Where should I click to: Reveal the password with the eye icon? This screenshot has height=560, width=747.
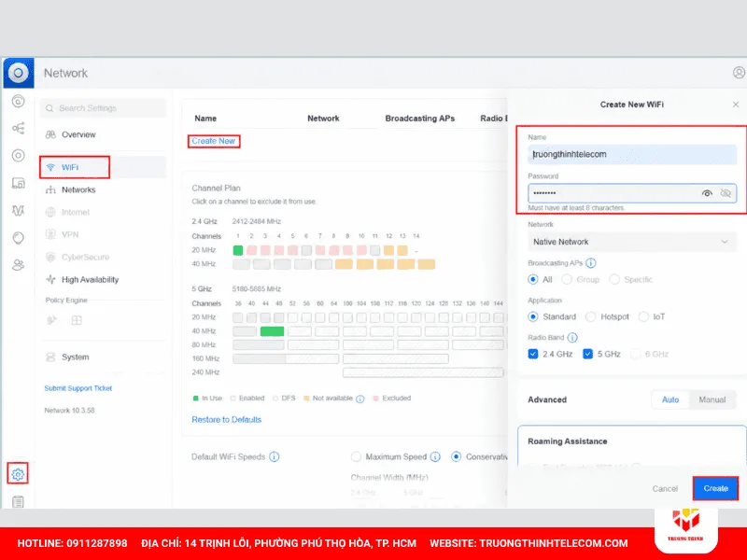[707, 193]
